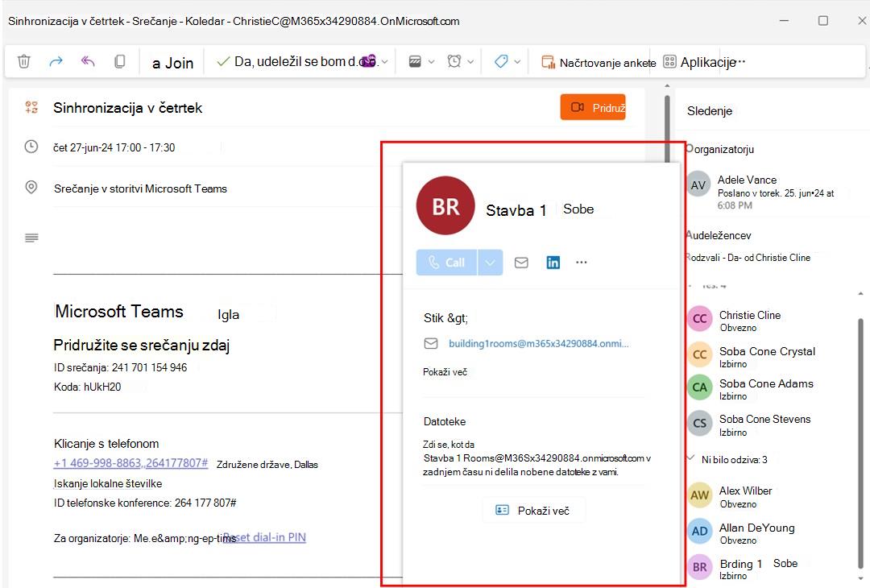
Task: Select the Sledenje tracking tab
Action: [x=710, y=111]
